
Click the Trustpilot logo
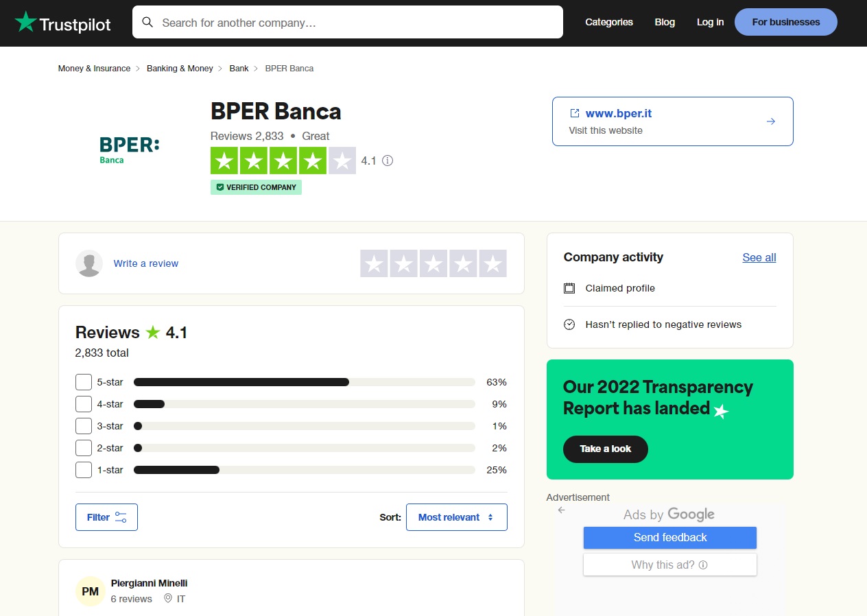point(63,23)
